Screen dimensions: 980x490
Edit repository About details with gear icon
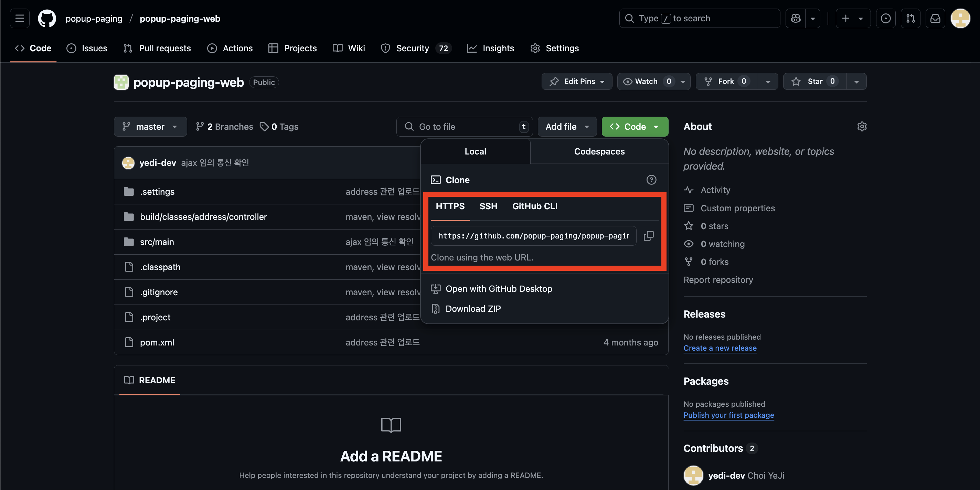pos(862,126)
